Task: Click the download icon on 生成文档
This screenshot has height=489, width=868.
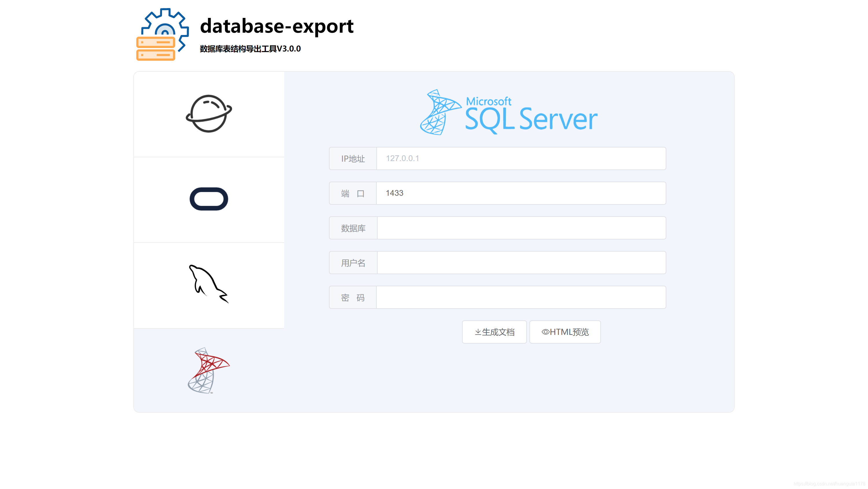Action: [478, 332]
